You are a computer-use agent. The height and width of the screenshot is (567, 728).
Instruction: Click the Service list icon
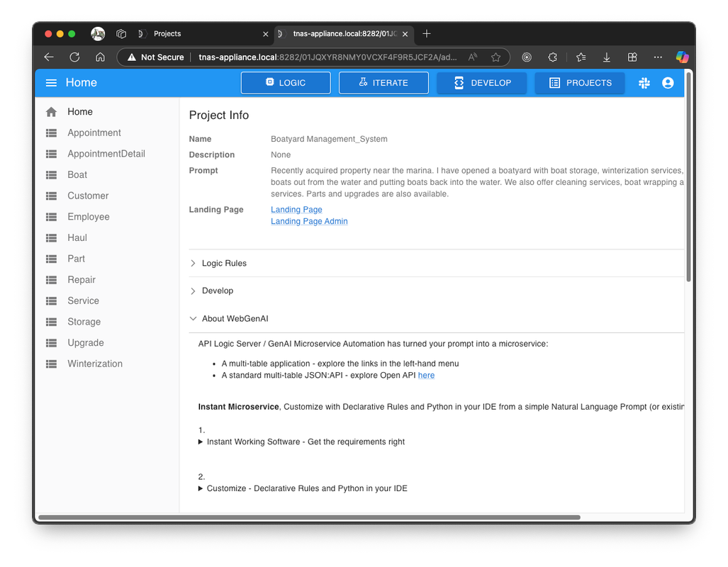[x=51, y=301]
